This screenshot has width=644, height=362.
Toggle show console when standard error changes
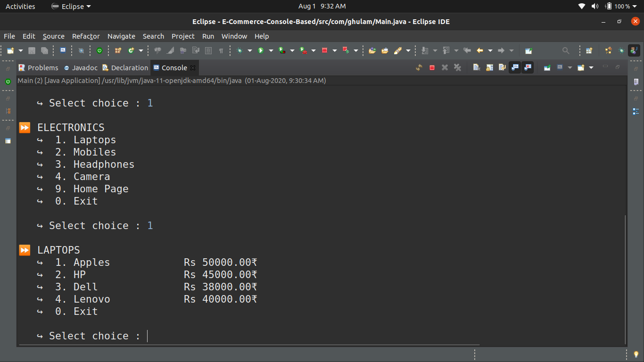point(528,68)
